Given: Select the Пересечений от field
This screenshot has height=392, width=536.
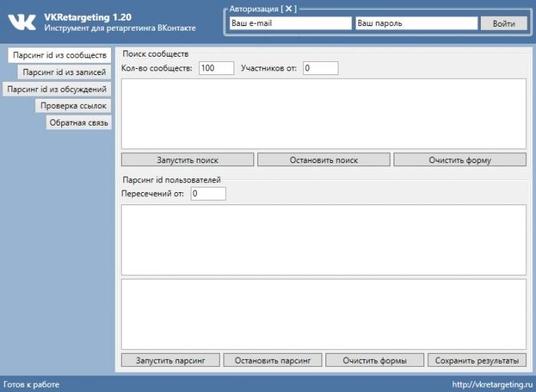Looking at the screenshot, I should [x=208, y=194].
